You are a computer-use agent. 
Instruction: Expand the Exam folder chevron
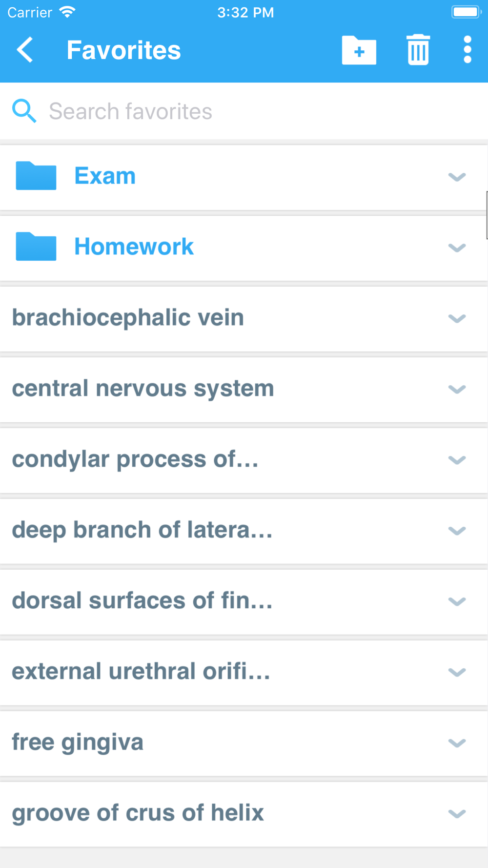(457, 177)
